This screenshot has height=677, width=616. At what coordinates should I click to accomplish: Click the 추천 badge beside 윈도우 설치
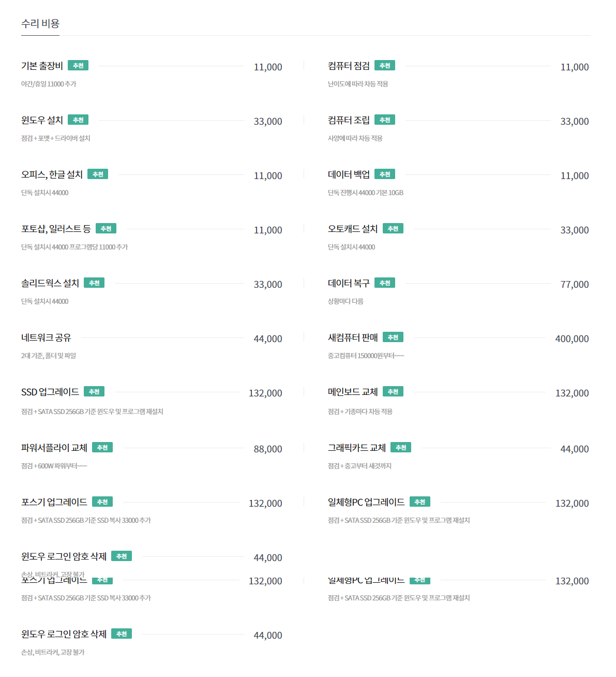click(x=78, y=120)
